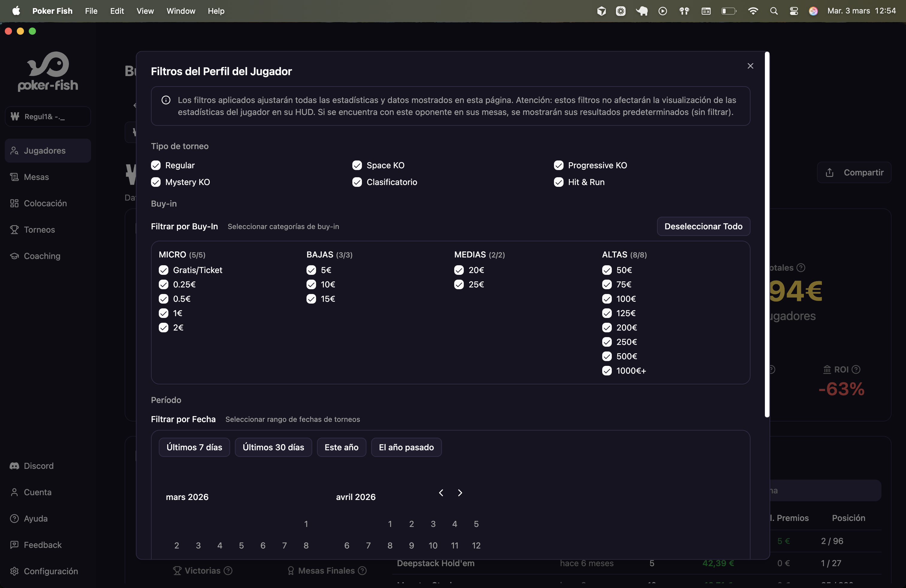Click the macOS Spotlight search icon
906x588 pixels.
774,11
